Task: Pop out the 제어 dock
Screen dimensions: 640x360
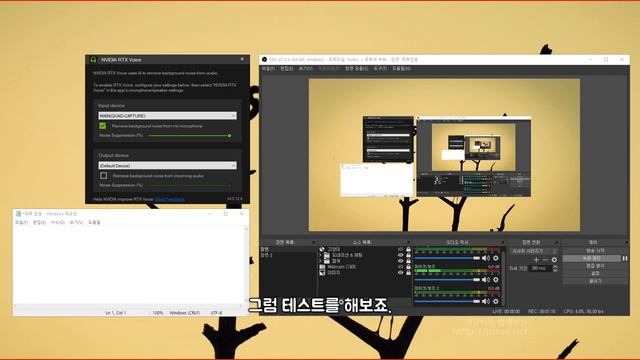Action: 626,242
